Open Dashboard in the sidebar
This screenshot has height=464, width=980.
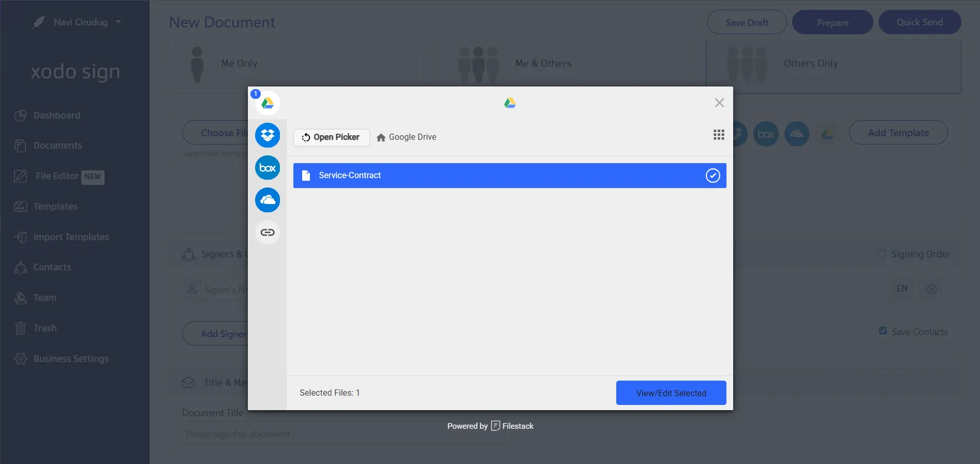[x=57, y=115]
